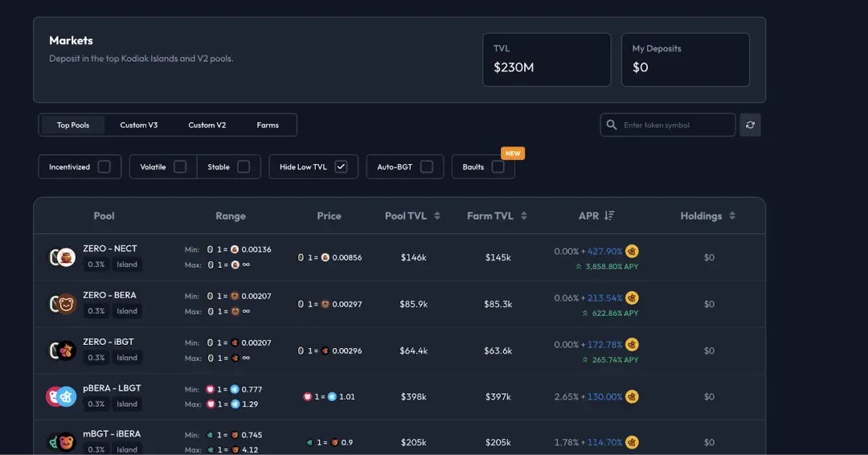Click the reward coin icon beside 130.00%

[632, 397]
